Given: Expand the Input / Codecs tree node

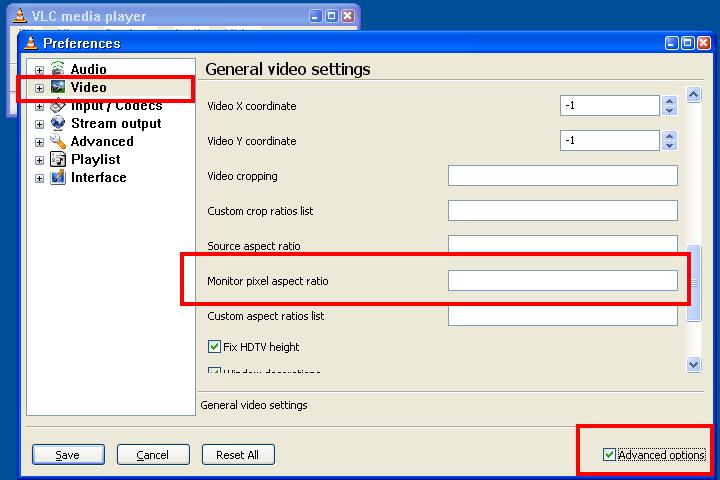Looking at the screenshot, I should click(39, 107).
